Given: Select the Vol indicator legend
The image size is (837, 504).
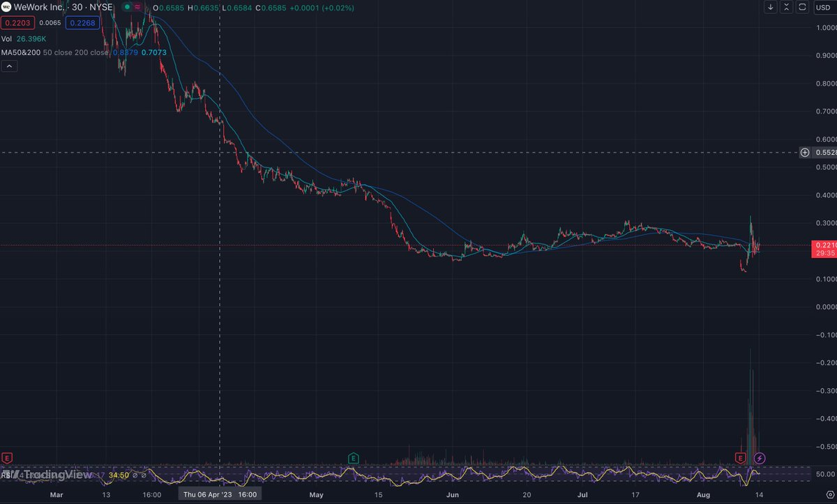Looking at the screenshot, I should 7,38.
